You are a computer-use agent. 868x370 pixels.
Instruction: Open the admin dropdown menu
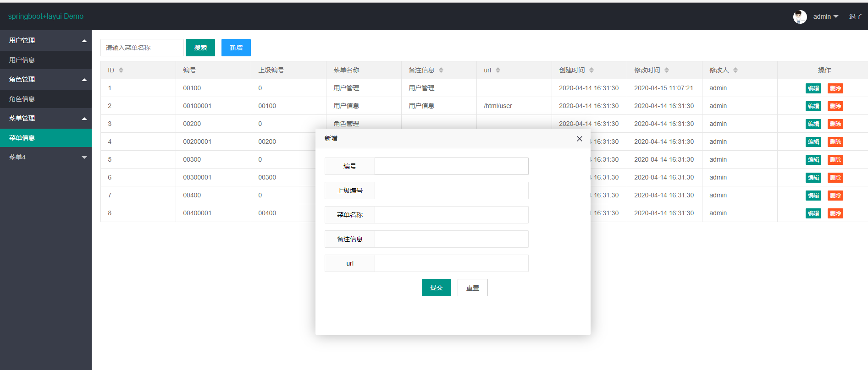[825, 17]
